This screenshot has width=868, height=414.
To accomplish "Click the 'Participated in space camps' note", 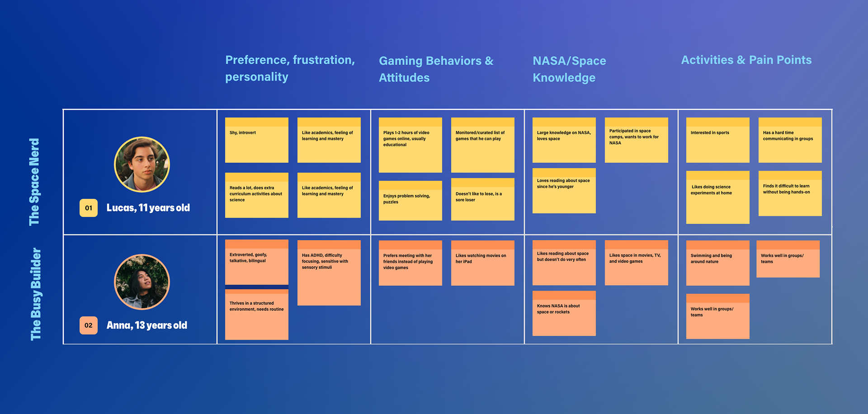I will [x=637, y=140].
